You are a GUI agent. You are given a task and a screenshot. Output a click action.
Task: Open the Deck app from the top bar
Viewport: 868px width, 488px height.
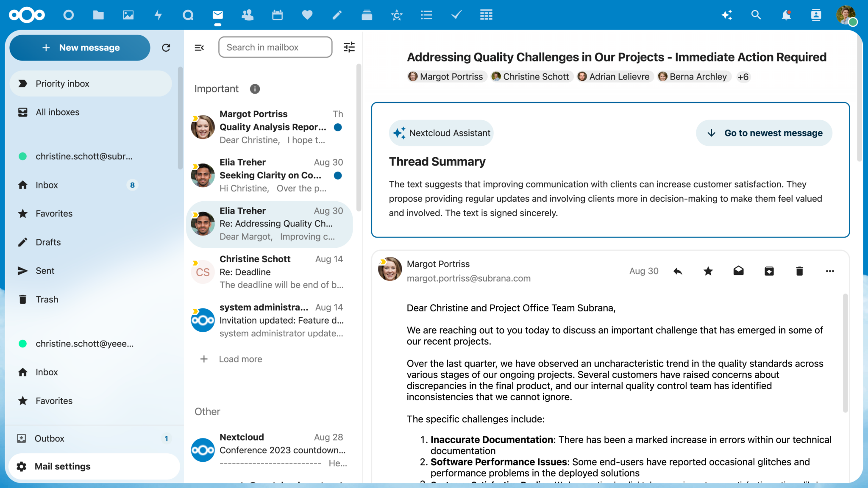[x=367, y=15]
